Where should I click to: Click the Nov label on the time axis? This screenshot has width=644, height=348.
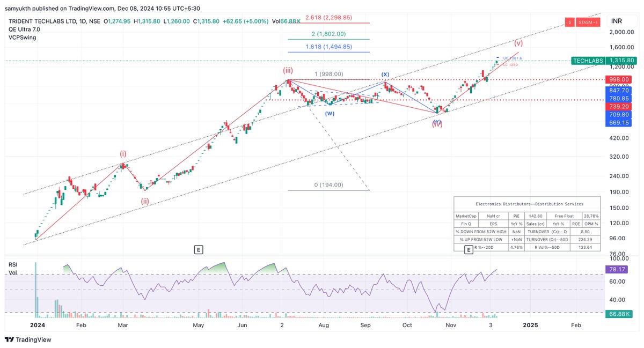coord(451,325)
